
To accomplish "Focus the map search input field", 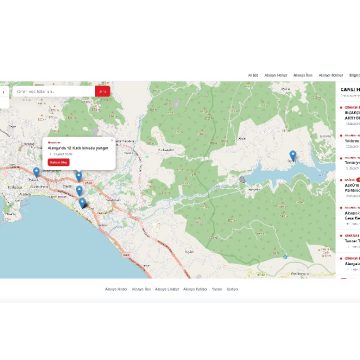I will coord(54,91).
